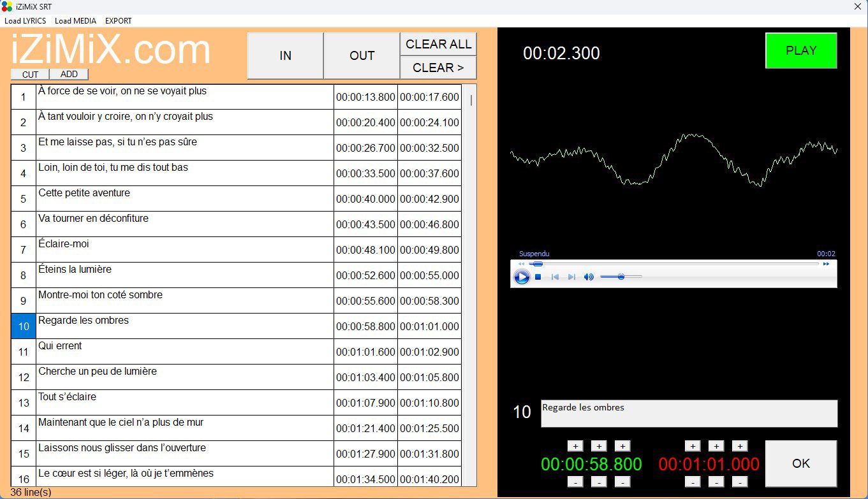Click the rightmost plus above the green IN time
868x499 pixels.
click(x=622, y=446)
